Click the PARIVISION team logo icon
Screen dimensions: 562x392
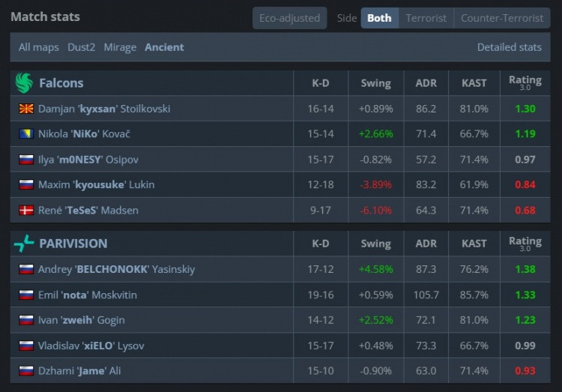coord(24,243)
